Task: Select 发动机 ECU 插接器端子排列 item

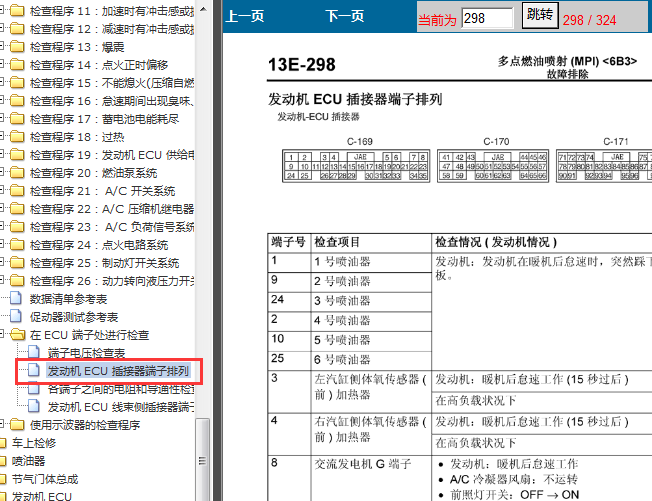Action: click(x=118, y=370)
